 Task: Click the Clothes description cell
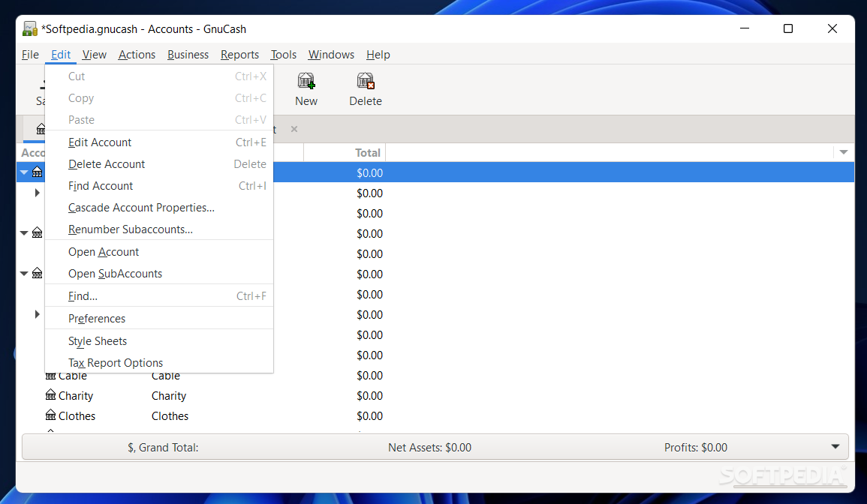pyautogui.click(x=170, y=415)
